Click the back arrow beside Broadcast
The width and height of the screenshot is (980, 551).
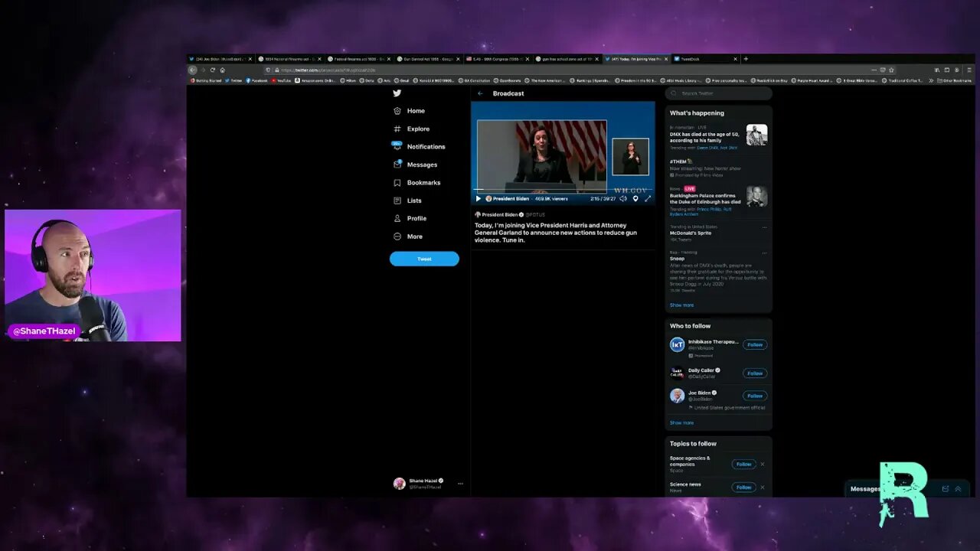[480, 93]
